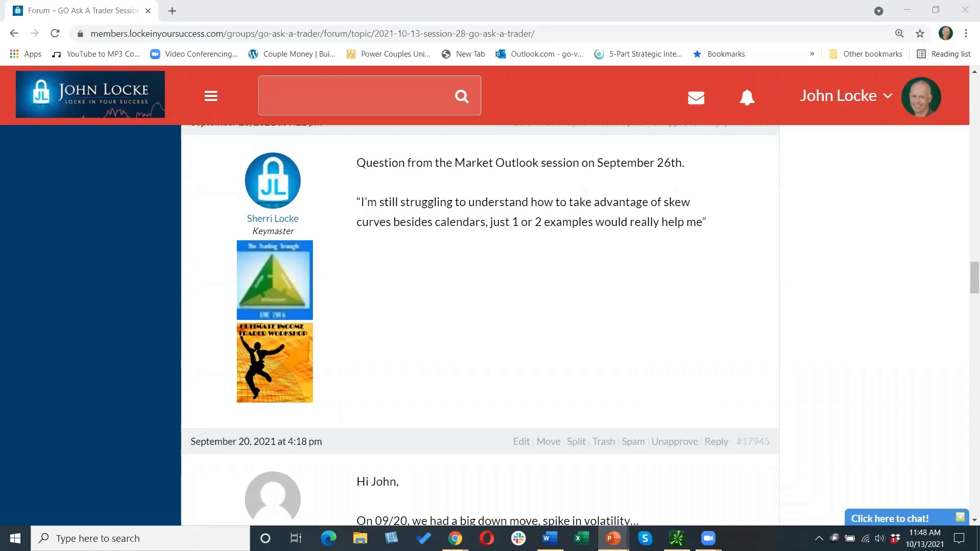Open the YouTube to MP3 bookmark

(x=95, y=54)
